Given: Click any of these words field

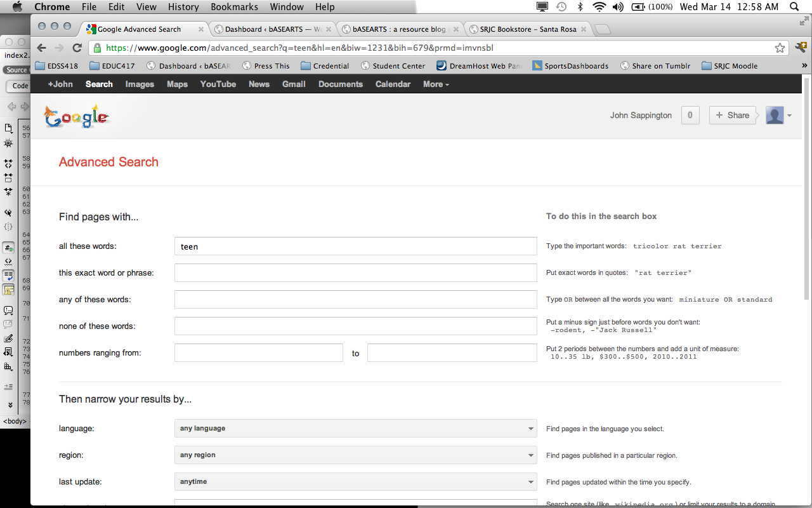Looking at the screenshot, I should (356, 300).
